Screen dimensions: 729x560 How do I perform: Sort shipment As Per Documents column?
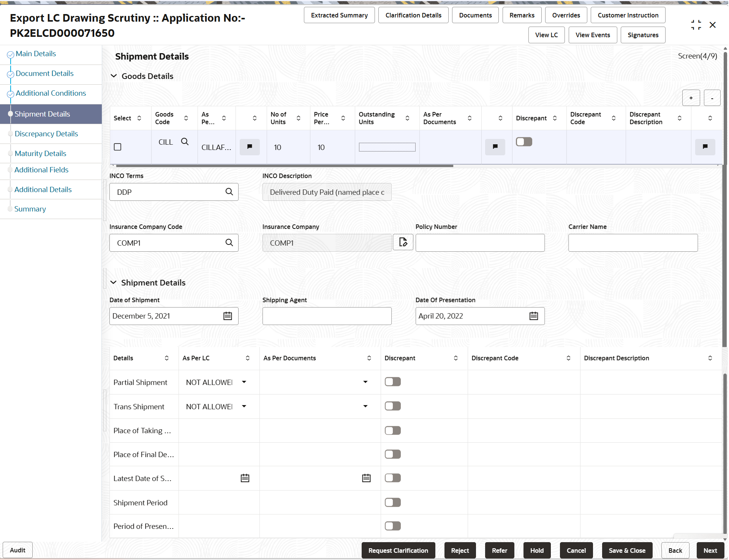coord(369,358)
